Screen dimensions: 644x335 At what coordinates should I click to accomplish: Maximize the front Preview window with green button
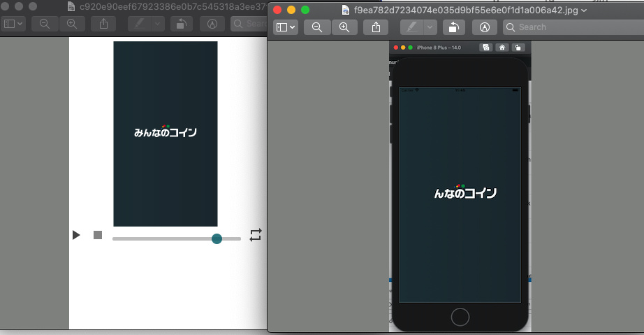click(305, 10)
